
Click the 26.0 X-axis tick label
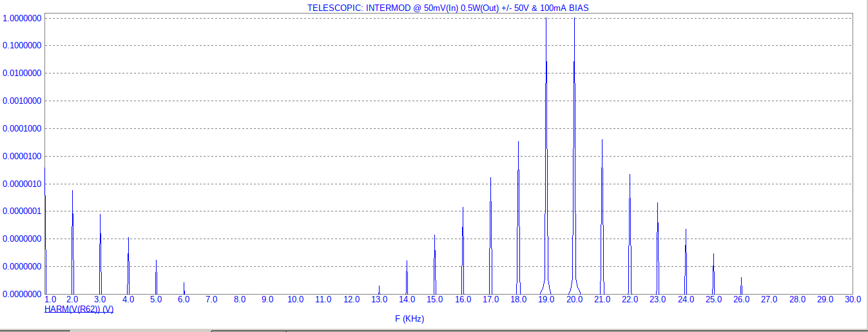pos(741,300)
